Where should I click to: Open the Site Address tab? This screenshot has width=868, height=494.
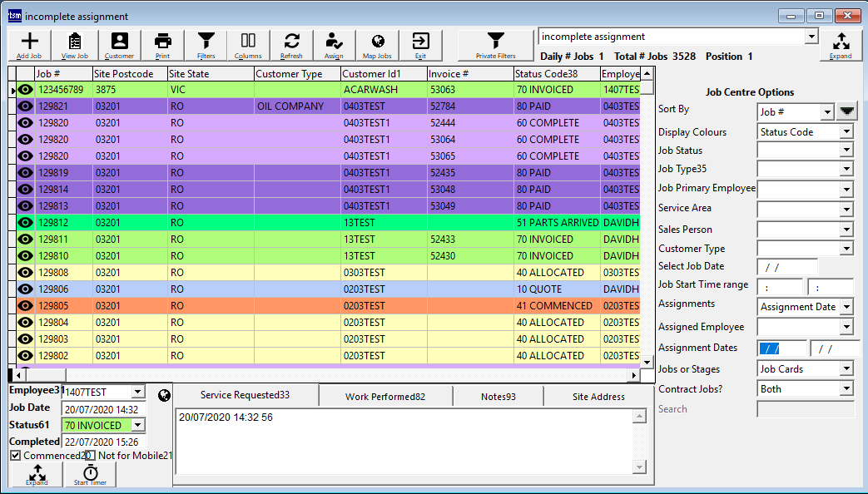point(598,397)
